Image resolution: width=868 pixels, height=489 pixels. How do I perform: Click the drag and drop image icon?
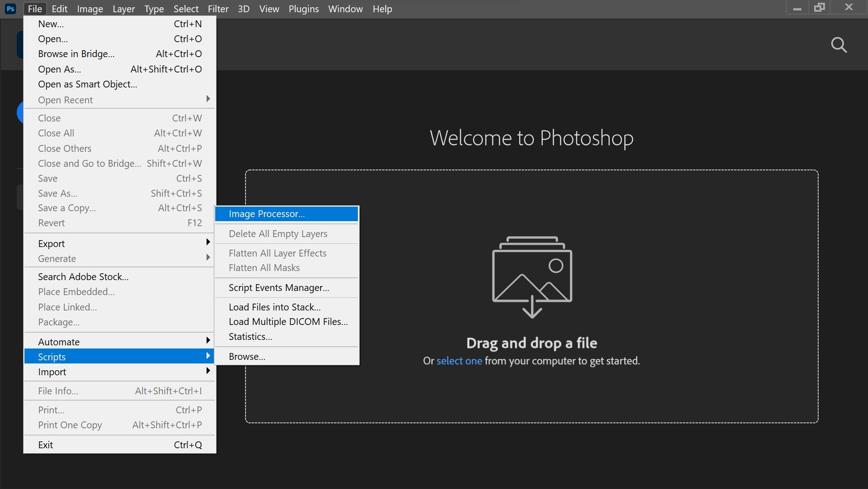tap(532, 277)
